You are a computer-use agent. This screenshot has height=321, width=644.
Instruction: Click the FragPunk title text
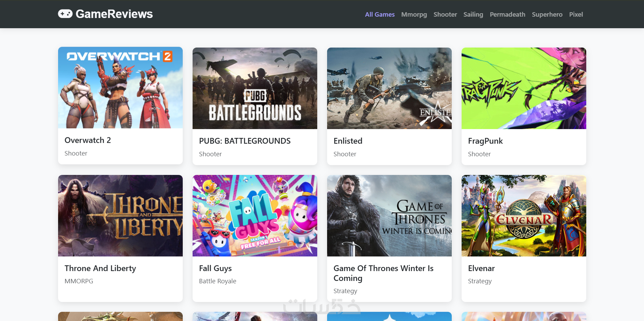tap(485, 141)
